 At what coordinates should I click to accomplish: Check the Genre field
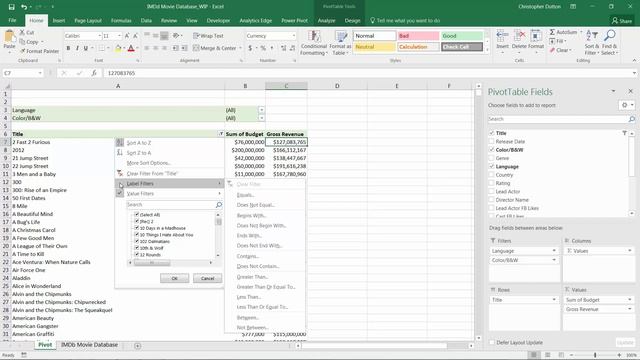point(491,158)
